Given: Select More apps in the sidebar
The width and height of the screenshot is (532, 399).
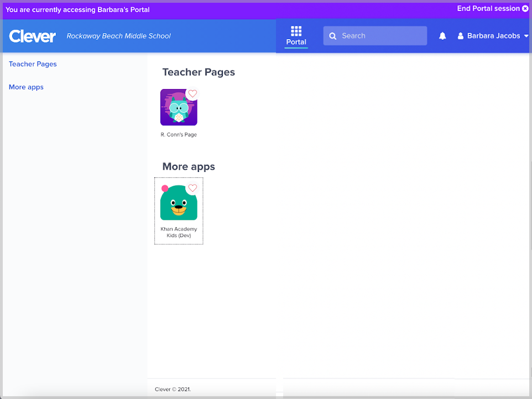Looking at the screenshot, I should (26, 87).
